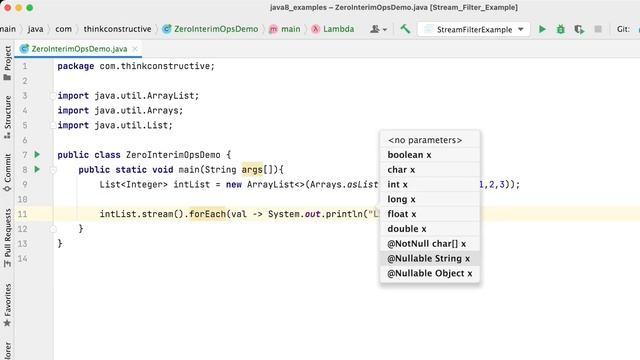
Task: Click the Lambda breadcrumb
Action: coord(333,29)
